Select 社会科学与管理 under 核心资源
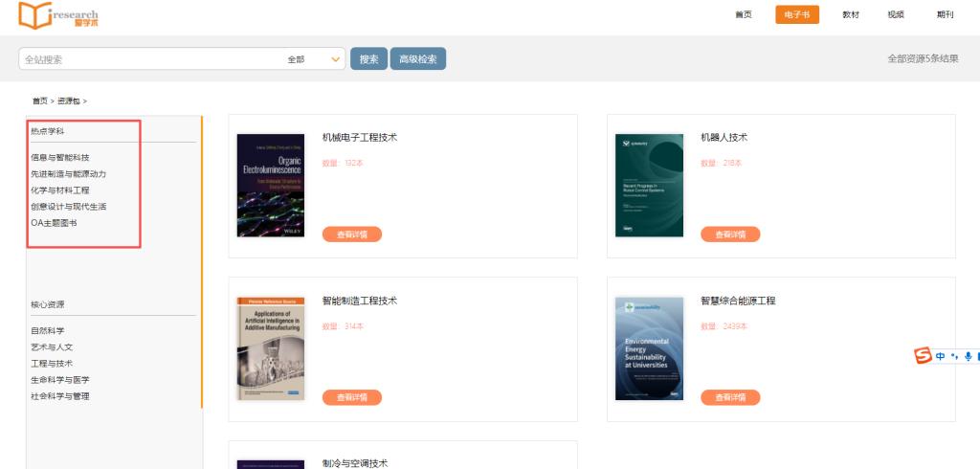The image size is (980, 469). 60,396
